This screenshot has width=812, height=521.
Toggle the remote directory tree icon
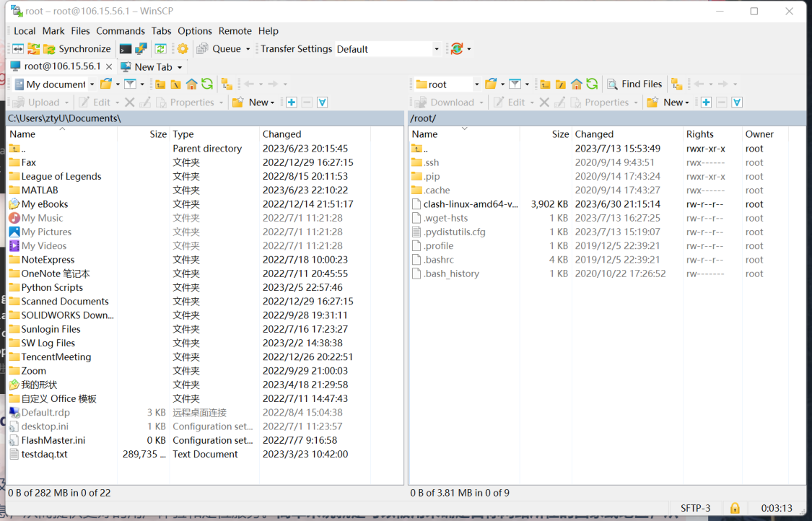pos(676,84)
